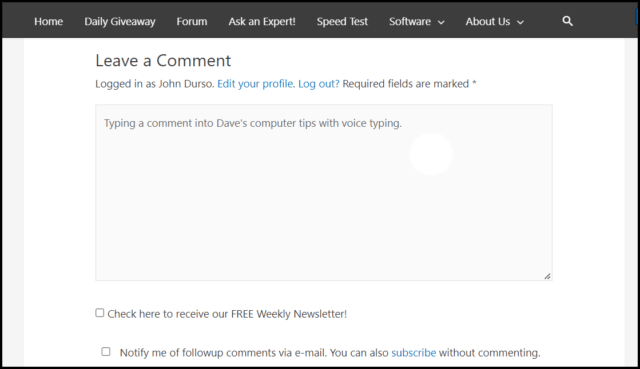640x369 pixels.
Task: Go to the Home page
Action: (49, 21)
